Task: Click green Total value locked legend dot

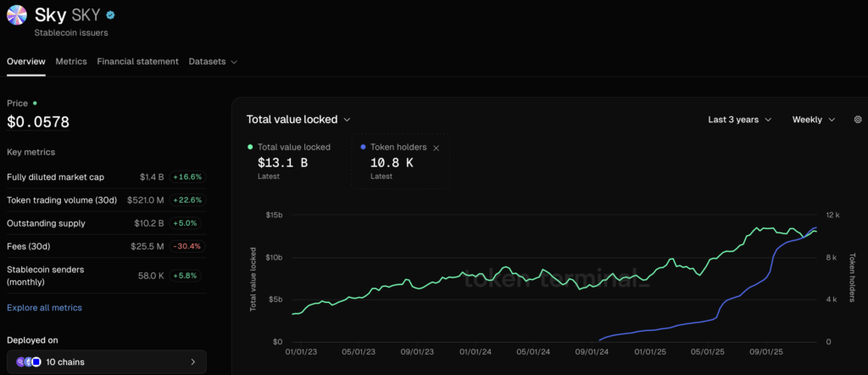Action: tap(250, 148)
